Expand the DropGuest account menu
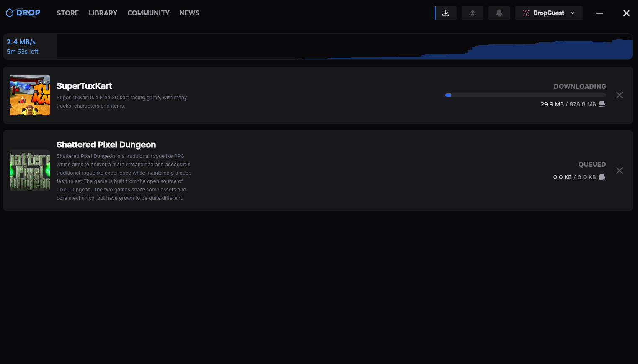 [x=548, y=13]
